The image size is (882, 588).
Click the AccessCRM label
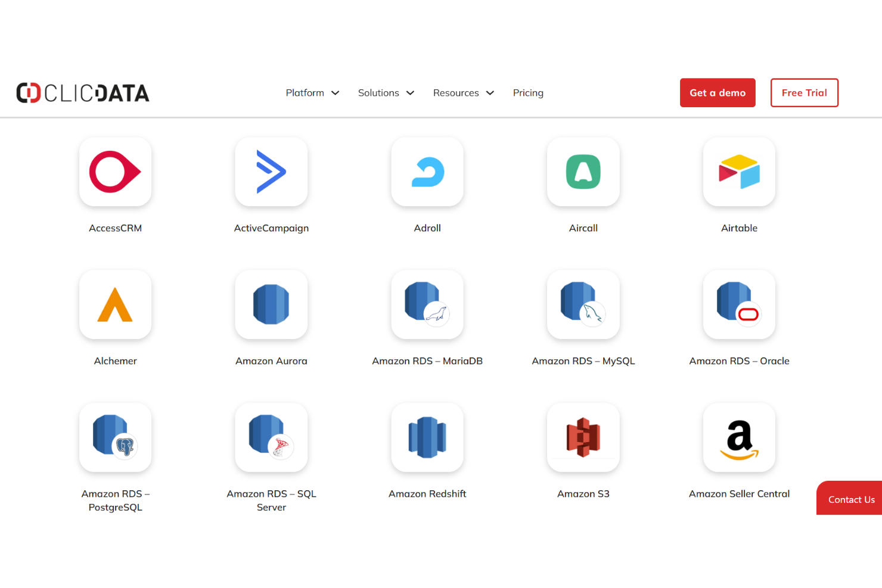(x=115, y=228)
